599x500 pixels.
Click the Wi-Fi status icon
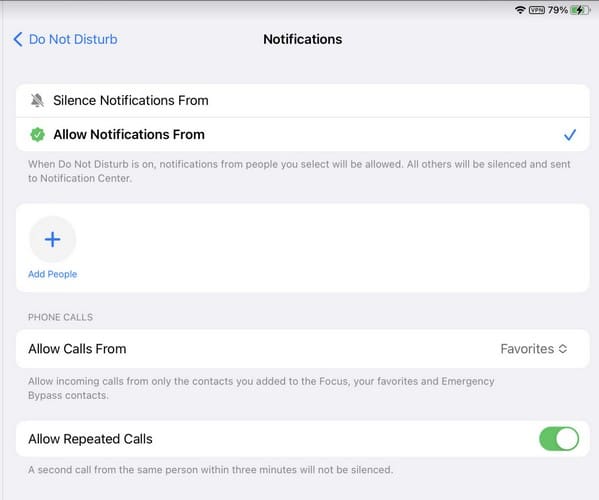pyautogui.click(x=520, y=10)
